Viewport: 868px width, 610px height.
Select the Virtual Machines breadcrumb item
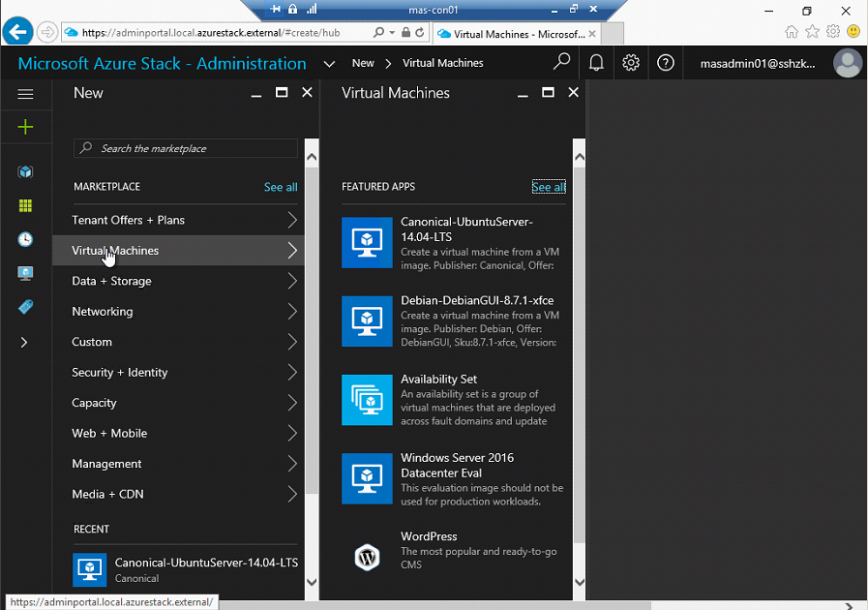click(x=443, y=63)
